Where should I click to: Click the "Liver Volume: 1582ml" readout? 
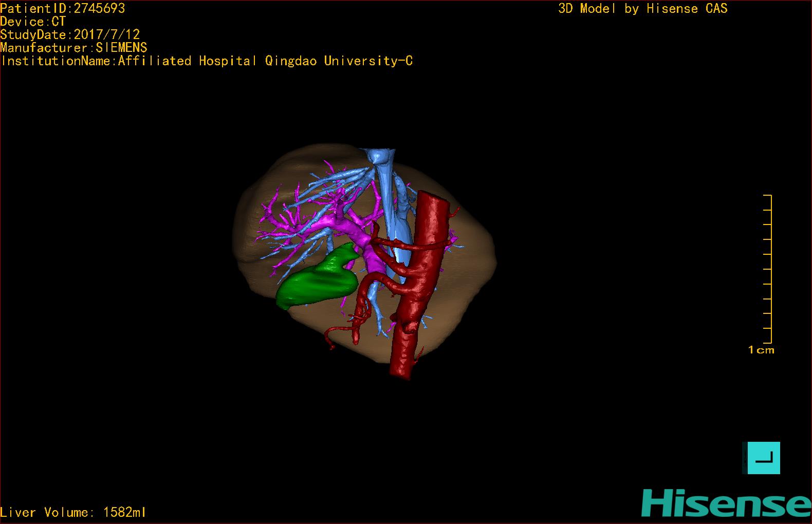point(73,512)
